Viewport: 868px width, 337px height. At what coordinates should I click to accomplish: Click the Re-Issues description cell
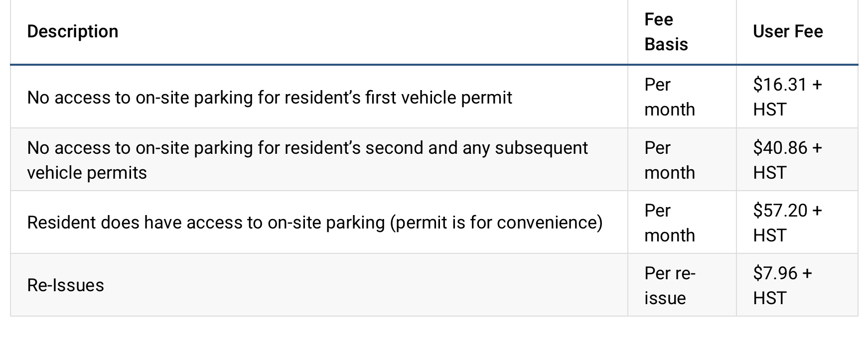319,285
